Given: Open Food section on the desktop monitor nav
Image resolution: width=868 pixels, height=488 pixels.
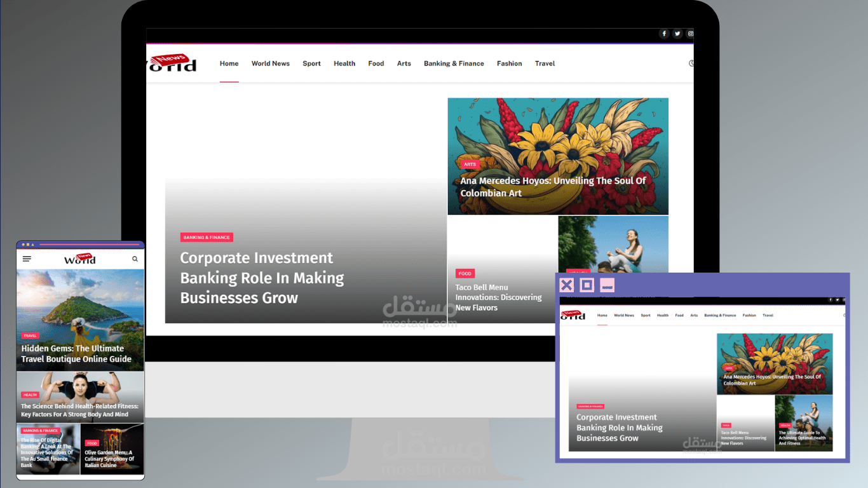Looking at the screenshot, I should [x=376, y=64].
